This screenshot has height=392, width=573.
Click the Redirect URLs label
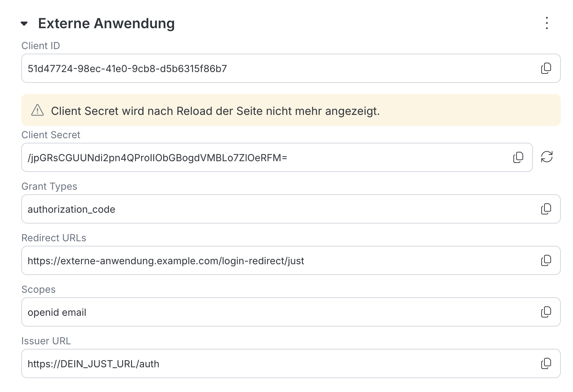pyautogui.click(x=54, y=238)
